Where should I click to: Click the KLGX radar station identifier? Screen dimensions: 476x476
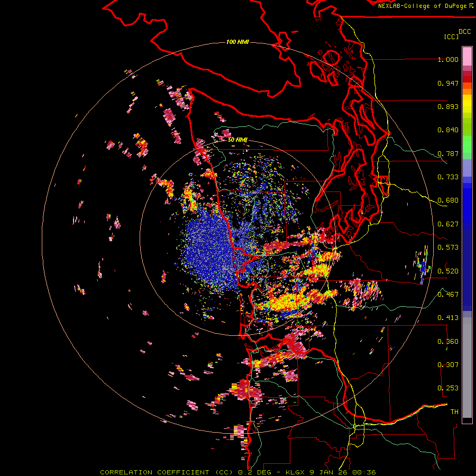point(296,472)
